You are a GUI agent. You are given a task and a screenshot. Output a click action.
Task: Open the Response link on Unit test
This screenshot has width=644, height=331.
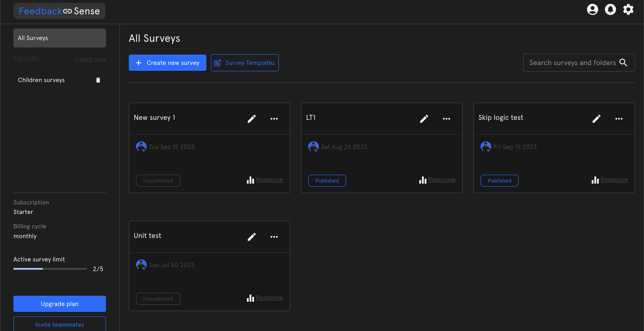click(x=269, y=297)
